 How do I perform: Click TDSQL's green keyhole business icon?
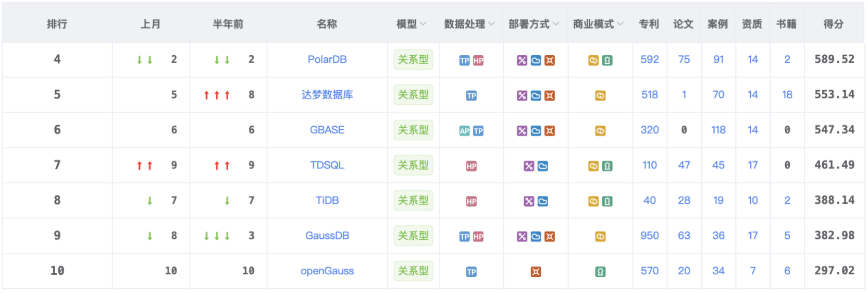click(x=607, y=166)
